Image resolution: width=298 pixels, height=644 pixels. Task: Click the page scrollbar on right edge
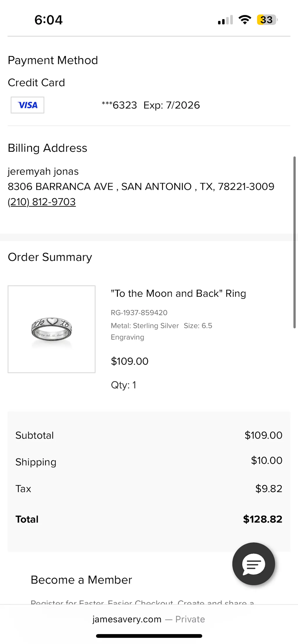click(x=295, y=242)
